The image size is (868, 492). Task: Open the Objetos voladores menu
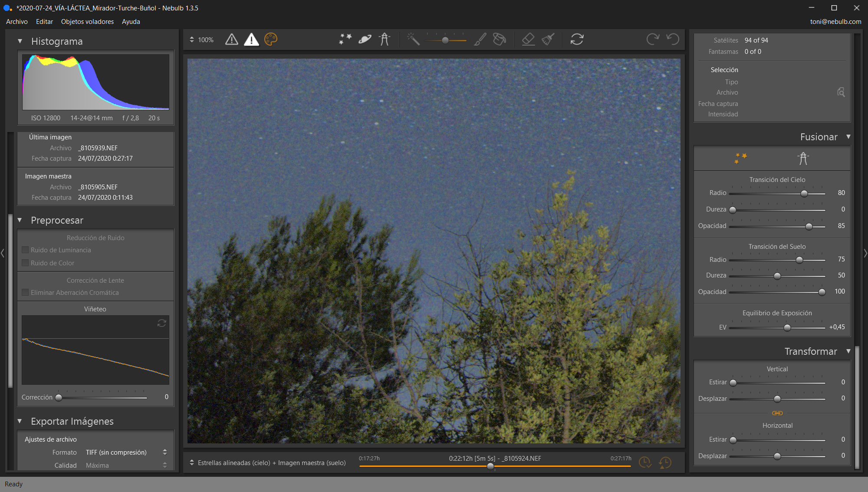[x=87, y=21]
